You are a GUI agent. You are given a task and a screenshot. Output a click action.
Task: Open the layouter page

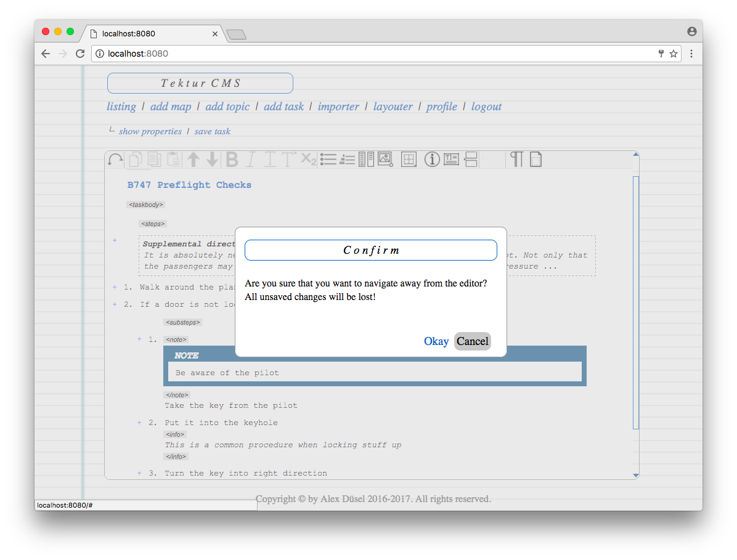click(x=393, y=107)
